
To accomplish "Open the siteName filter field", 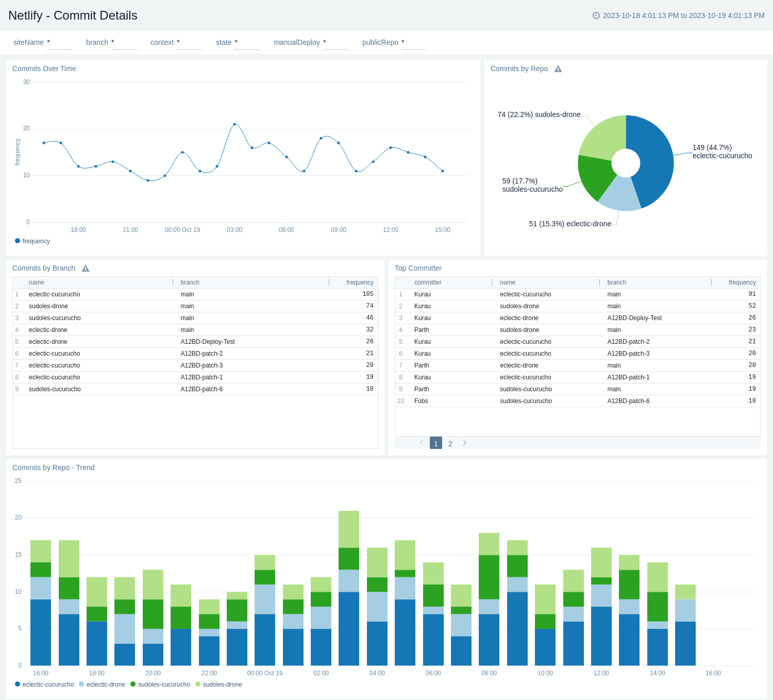I will (x=60, y=45).
